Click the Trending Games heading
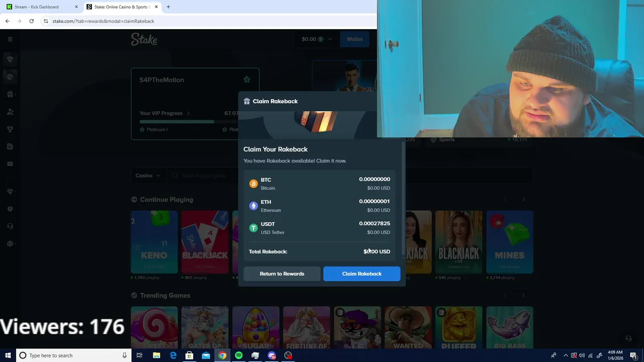 (x=165, y=295)
